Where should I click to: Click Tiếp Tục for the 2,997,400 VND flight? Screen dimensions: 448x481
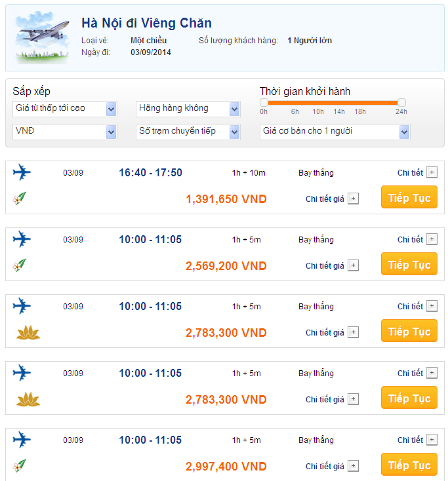click(x=409, y=465)
